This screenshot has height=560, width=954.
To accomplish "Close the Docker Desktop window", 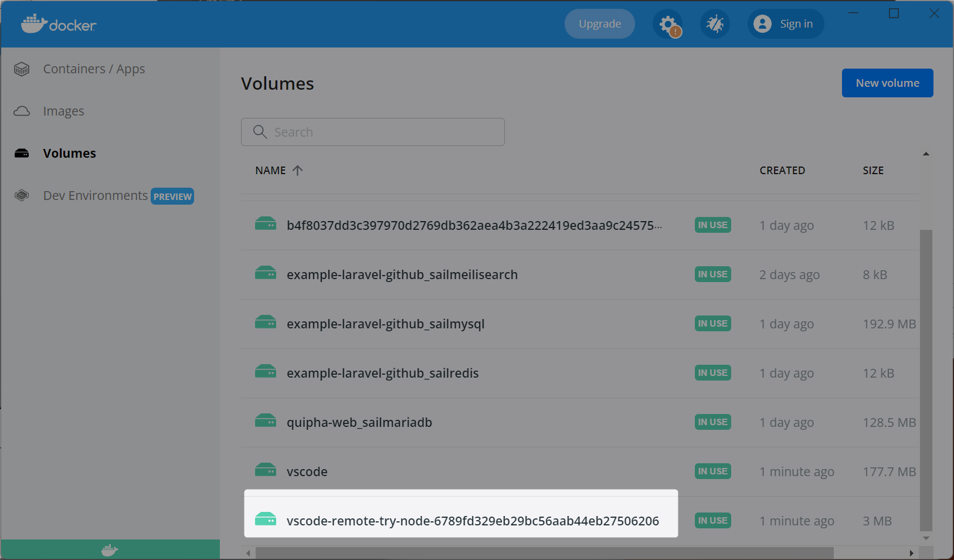I will [x=935, y=13].
